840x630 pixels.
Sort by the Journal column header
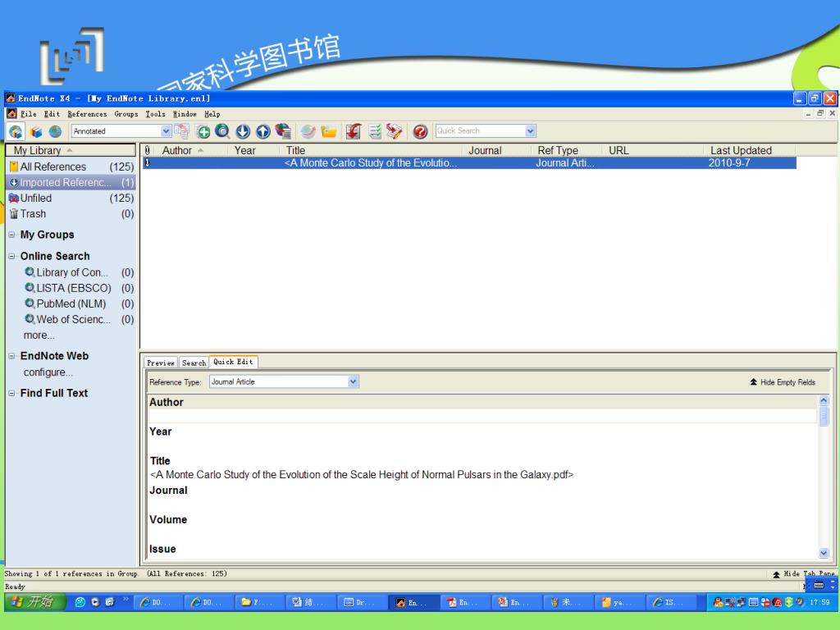tap(498, 151)
